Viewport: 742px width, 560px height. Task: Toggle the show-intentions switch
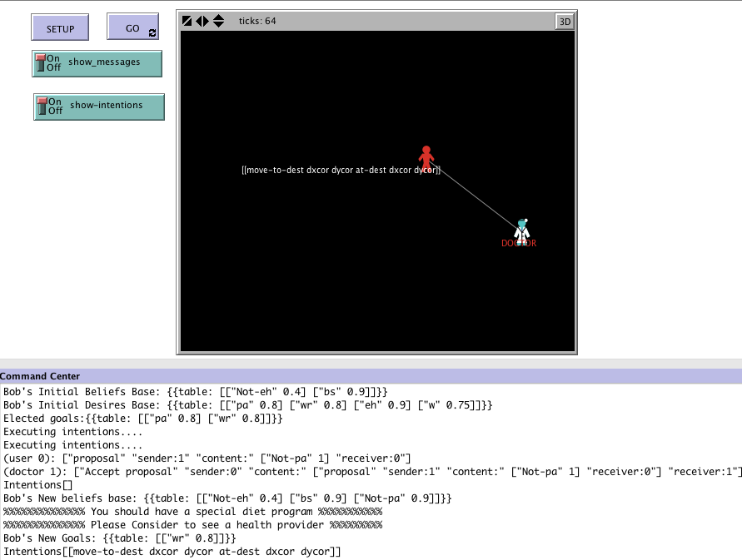[x=99, y=107]
